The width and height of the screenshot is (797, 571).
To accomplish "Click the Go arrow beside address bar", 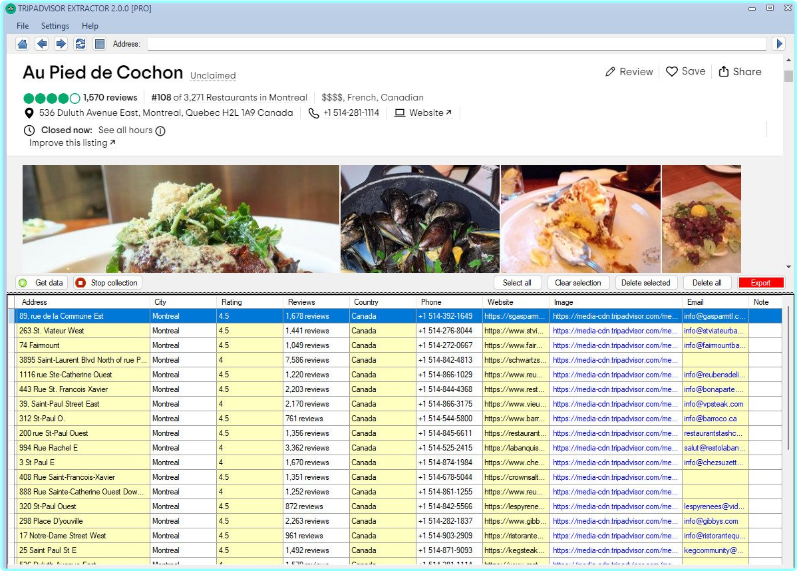I will click(779, 44).
